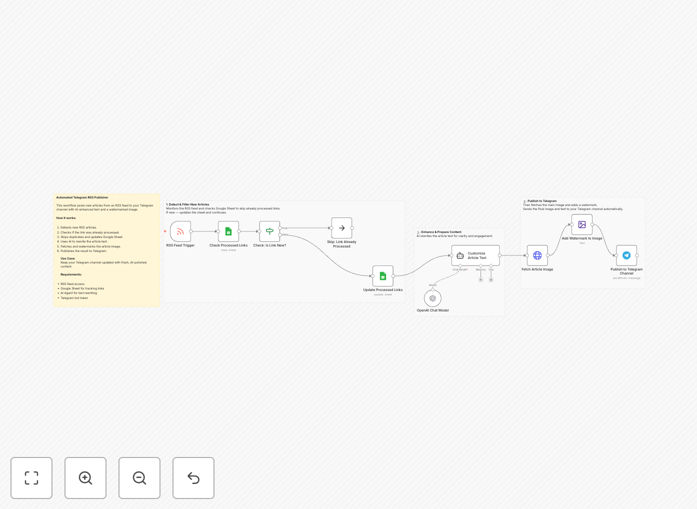Select the OpenAI Chat Model node
Image resolution: width=697 pixels, height=509 pixels.
tap(433, 298)
